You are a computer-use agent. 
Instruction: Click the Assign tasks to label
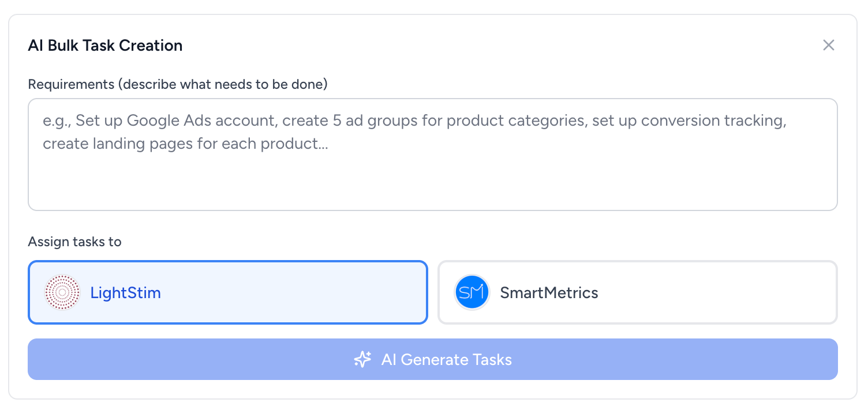[x=74, y=242]
